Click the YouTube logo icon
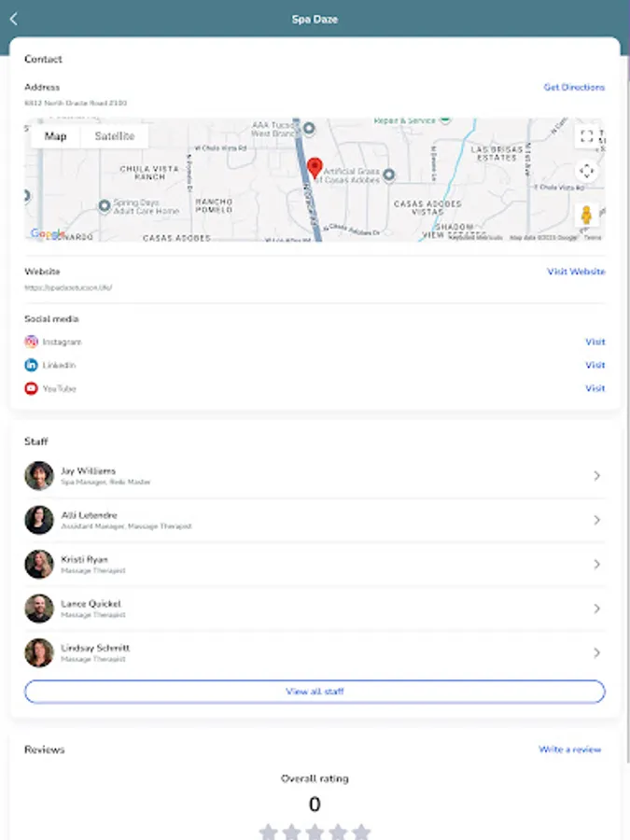 pyautogui.click(x=31, y=388)
